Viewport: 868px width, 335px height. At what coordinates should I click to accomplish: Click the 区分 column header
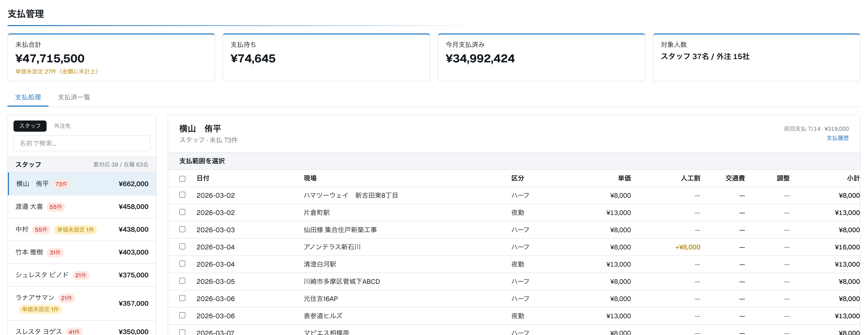(518, 178)
